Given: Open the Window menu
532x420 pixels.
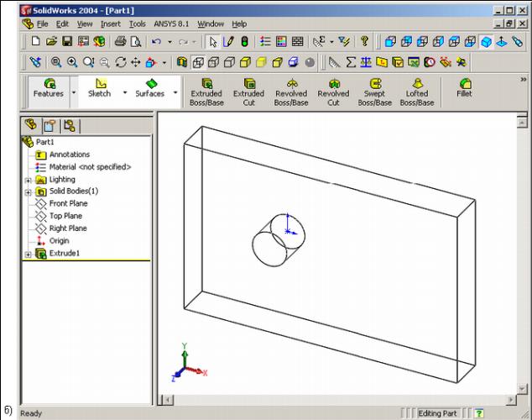Looking at the screenshot, I should coord(211,24).
